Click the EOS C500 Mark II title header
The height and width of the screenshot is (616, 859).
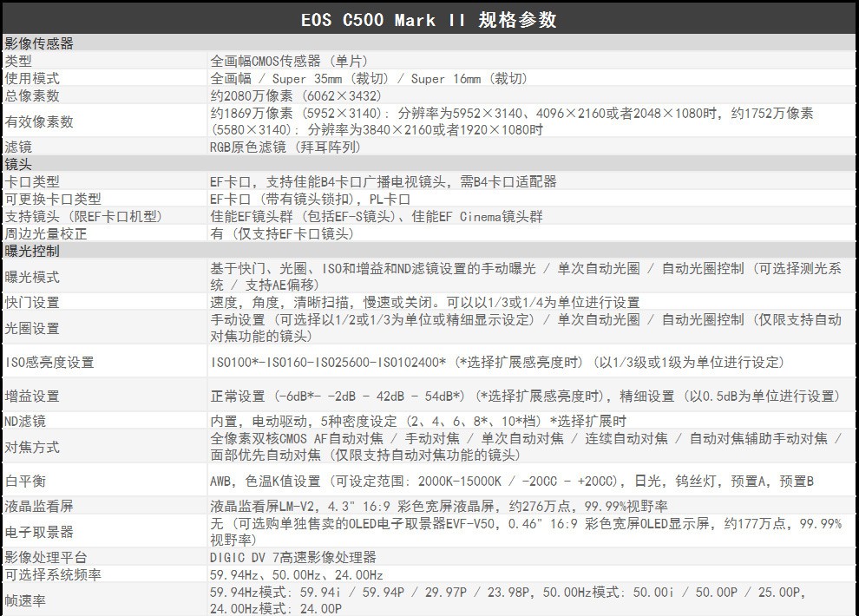click(429, 20)
